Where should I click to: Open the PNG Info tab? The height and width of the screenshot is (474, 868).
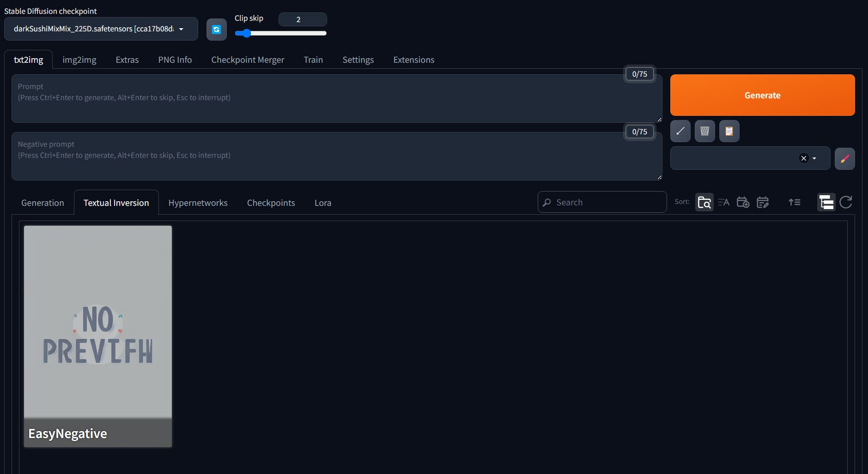pos(175,60)
